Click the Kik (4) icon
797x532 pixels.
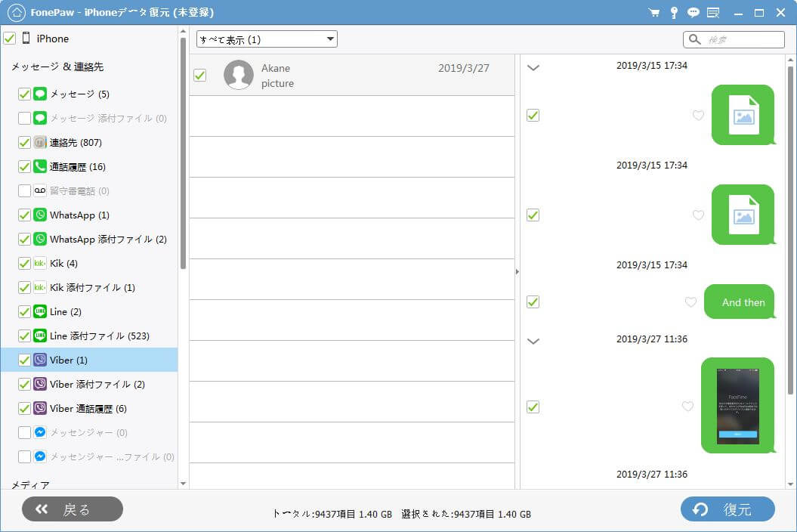click(x=40, y=264)
